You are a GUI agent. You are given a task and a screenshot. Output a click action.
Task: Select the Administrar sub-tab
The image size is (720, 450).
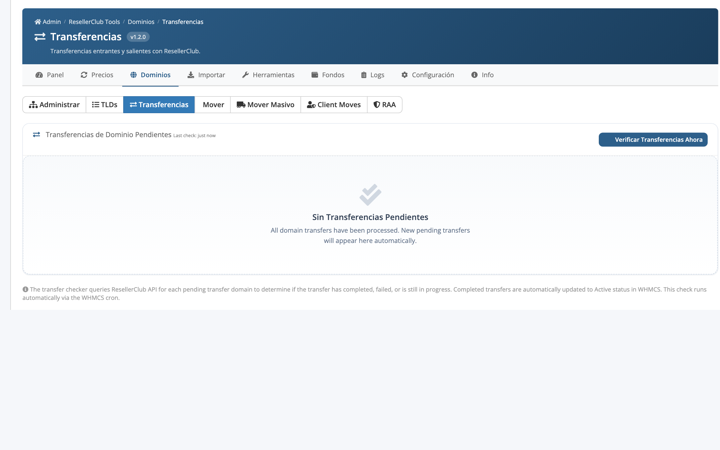click(54, 105)
